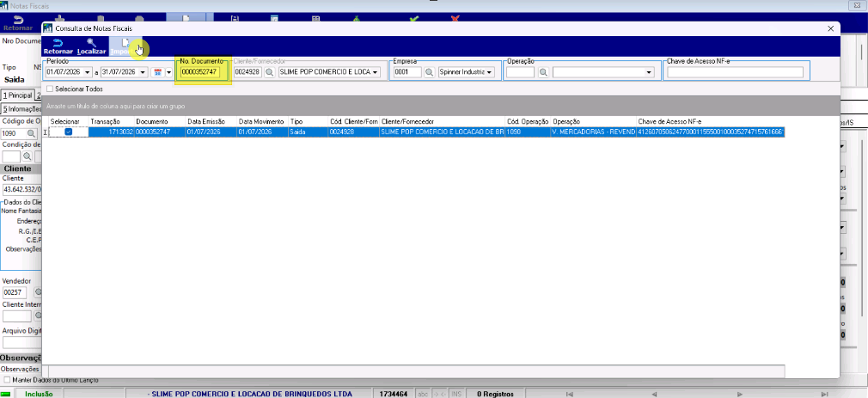Sort by Transação column header
This screenshot has height=398, width=868.
click(x=111, y=121)
